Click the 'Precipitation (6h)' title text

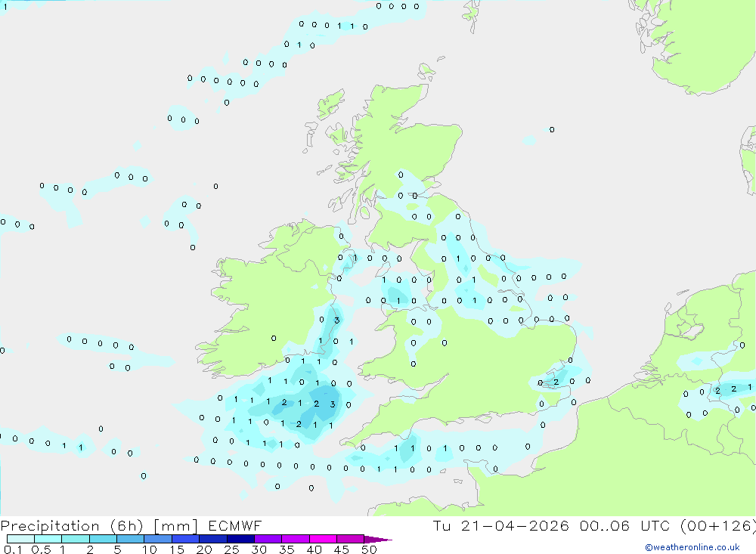click(x=72, y=526)
